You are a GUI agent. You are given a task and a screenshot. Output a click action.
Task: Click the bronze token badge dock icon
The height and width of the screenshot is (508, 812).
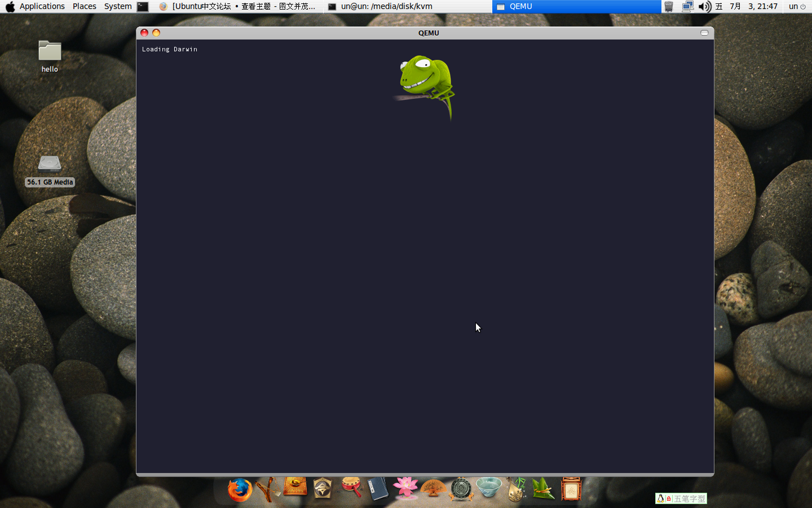(323, 489)
